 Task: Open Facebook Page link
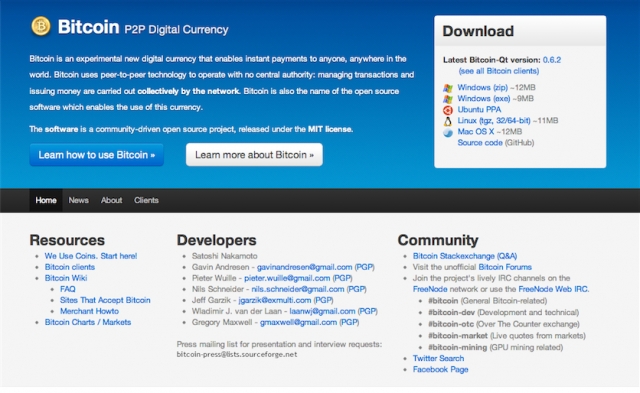(x=440, y=369)
